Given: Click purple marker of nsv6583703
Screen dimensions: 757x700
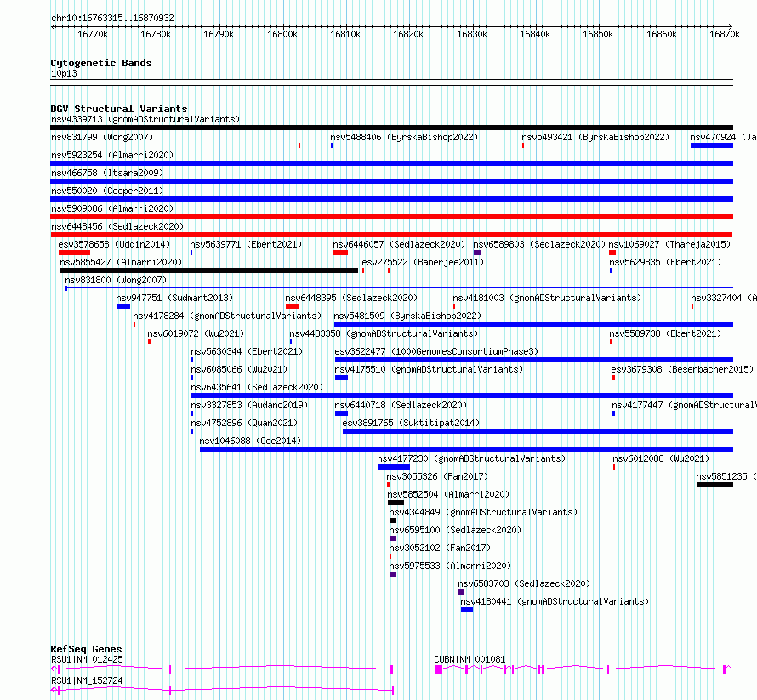Looking at the screenshot, I should point(462,592).
